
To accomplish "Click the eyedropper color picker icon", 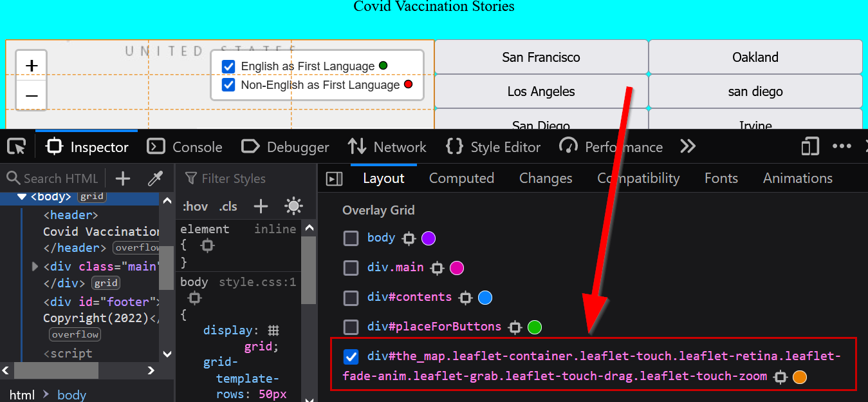I will coord(155,178).
